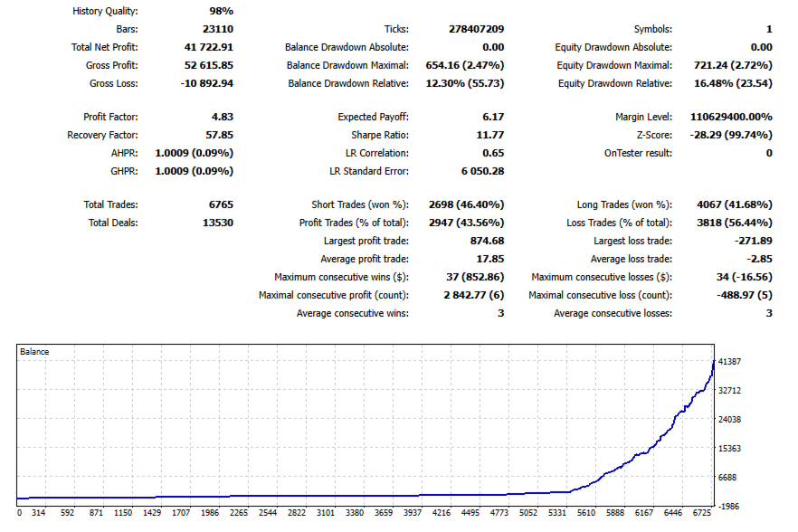Viewport: 798px width, 532px height.
Task: Click the Expected Payoff value 6.17
Action: point(493,117)
